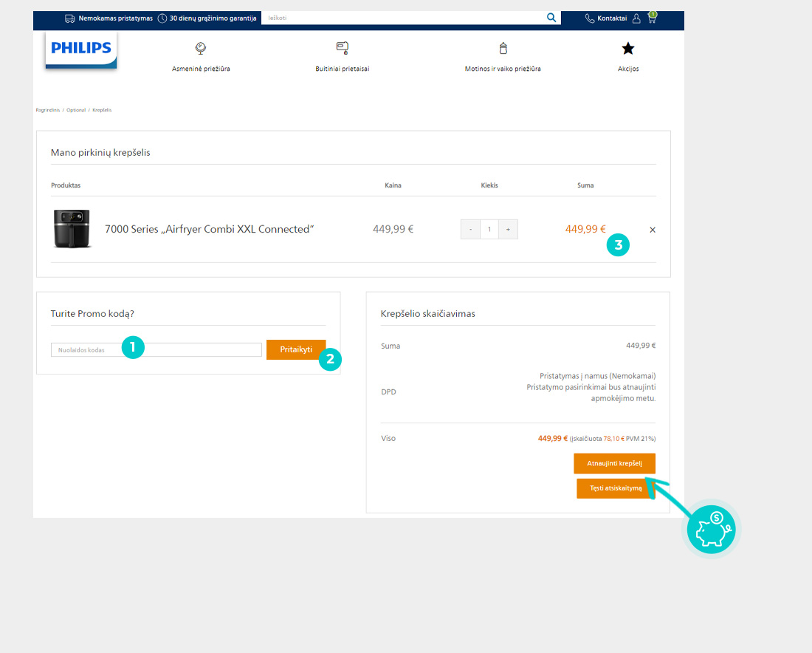Go to Pagrindinis breadcrumb

(48, 110)
